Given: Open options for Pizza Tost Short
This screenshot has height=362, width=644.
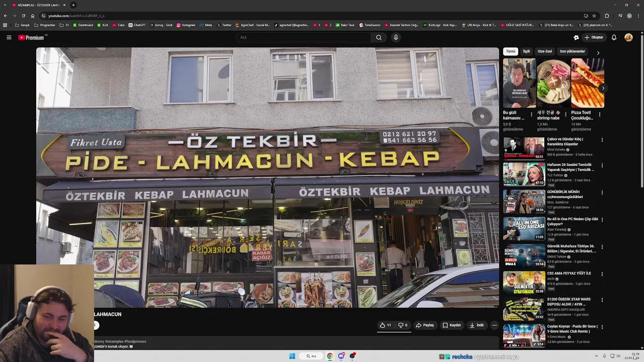Looking at the screenshot, I should pos(599,115).
